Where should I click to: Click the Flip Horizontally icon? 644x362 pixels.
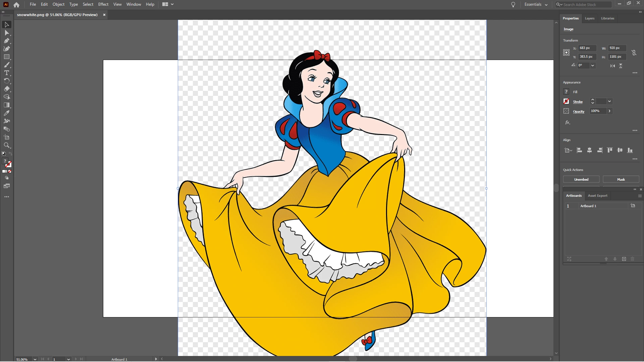click(x=612, y=66)
